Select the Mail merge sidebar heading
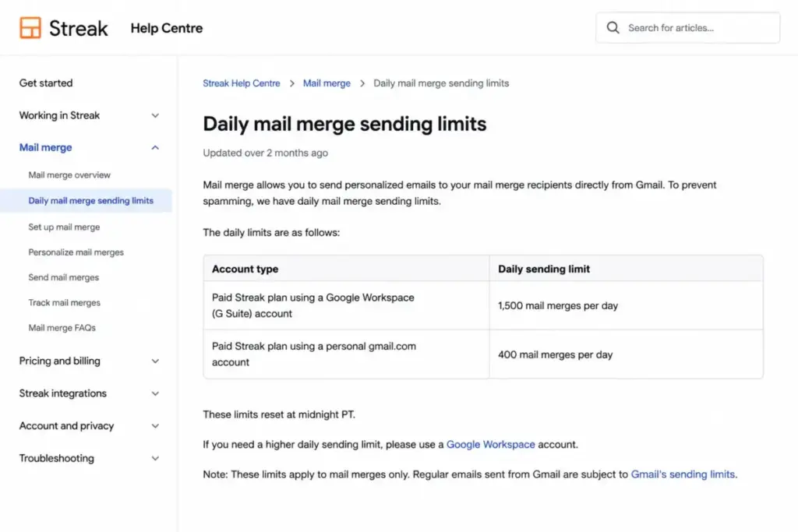The height and width of the screenshot is (532, 798). pyautogui.click(x=45, y=147)
